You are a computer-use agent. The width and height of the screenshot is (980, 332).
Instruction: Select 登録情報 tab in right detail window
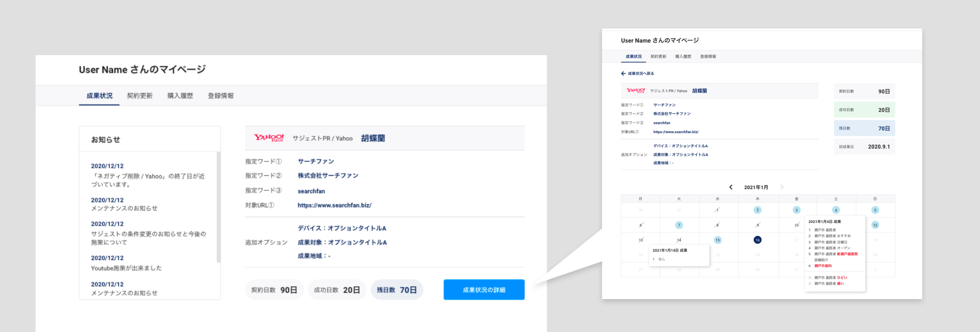pyautogui.click(x=708, y=57)
